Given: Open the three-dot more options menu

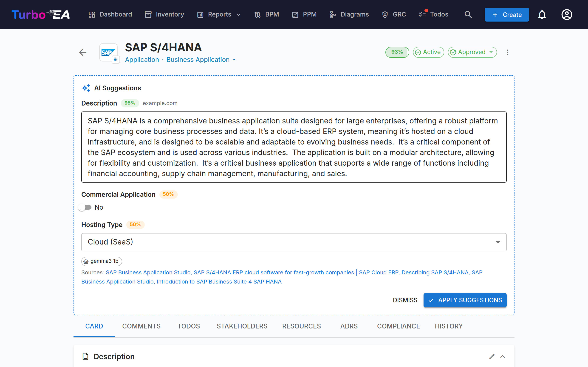Looking at the screenshot, I should [x=507, y=52].
